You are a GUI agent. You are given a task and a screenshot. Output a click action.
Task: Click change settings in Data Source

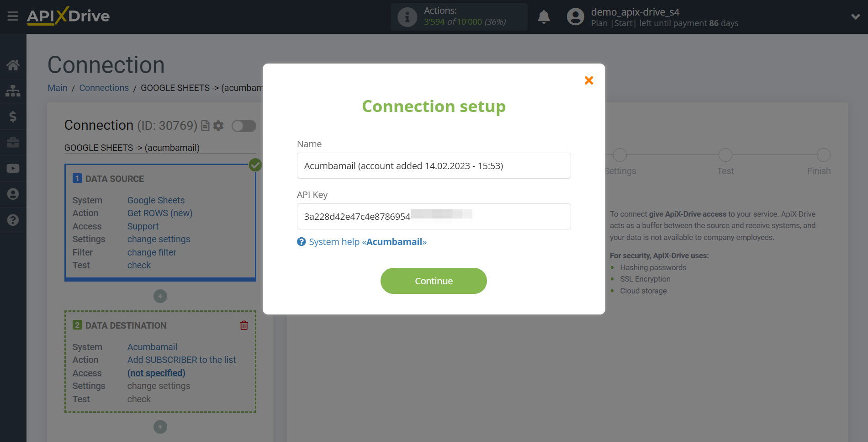159,239
